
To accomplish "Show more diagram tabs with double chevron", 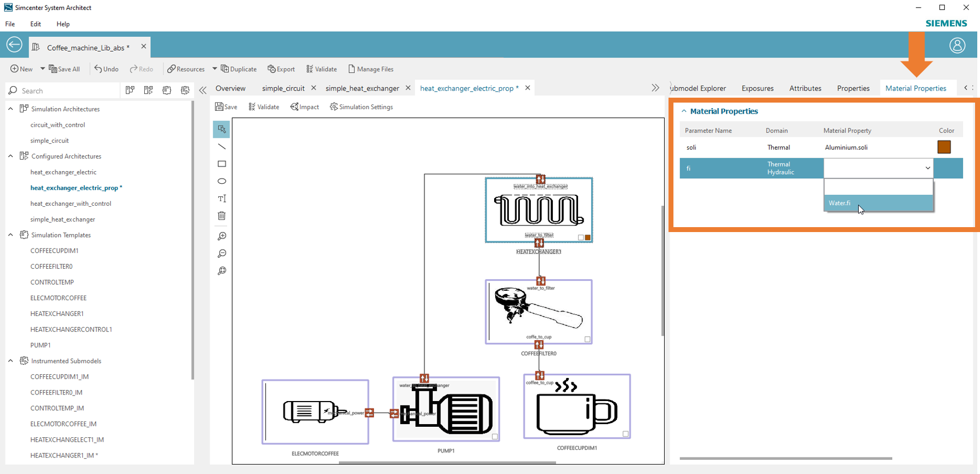I will 655,88.
